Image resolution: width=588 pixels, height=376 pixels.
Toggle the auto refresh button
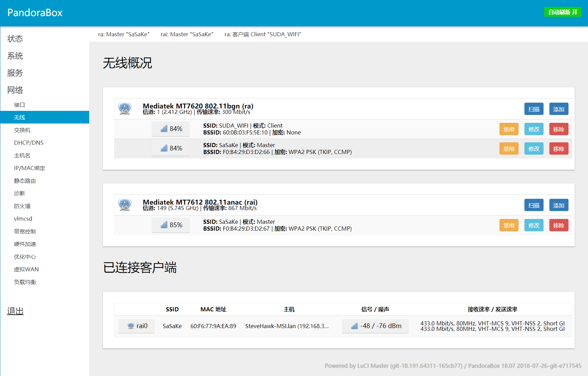point(562,12)
